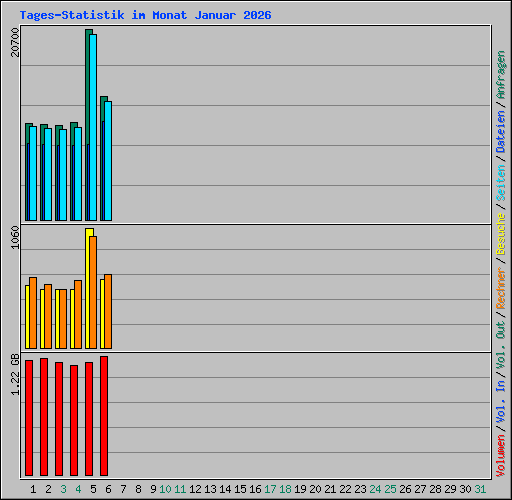512x500 pixels.
Task: Click the title 'Tages-Statistik im Monat Januar 2026'
Action: click(145, 15)
